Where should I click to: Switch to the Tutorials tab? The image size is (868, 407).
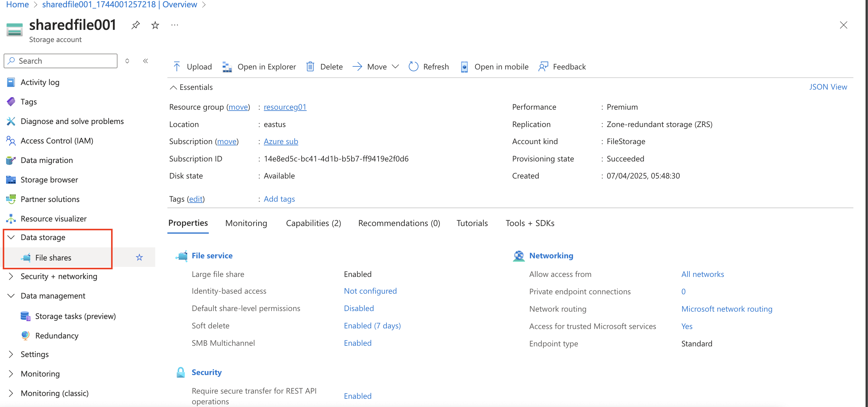(472, 223)
